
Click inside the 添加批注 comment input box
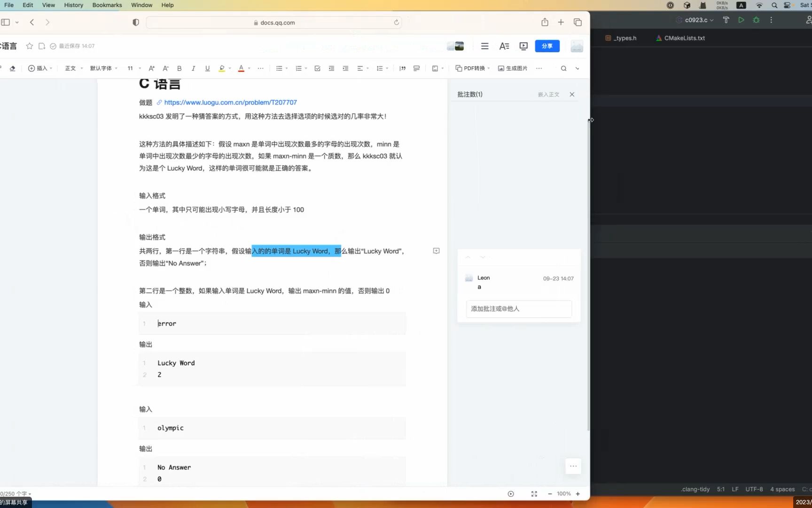tap(518, 309)
